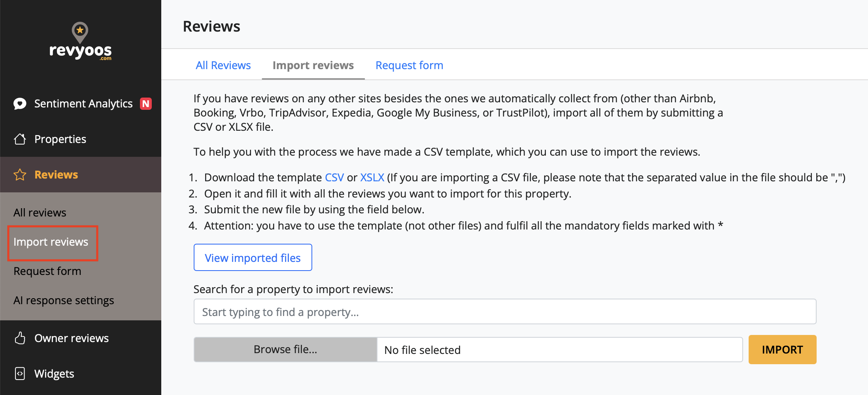This screenshot has width=868, height=395.
Task: Switch to the Request form tab
Action: (409, 65)
